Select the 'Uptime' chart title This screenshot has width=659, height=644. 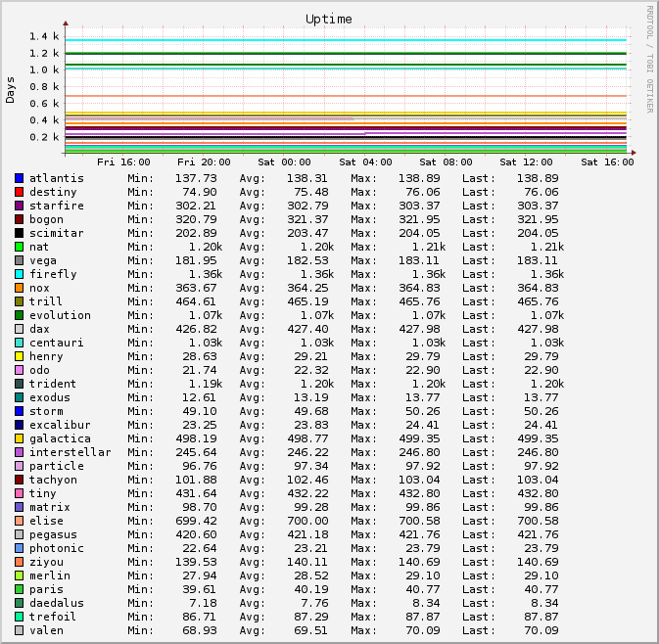coord(329,20)
